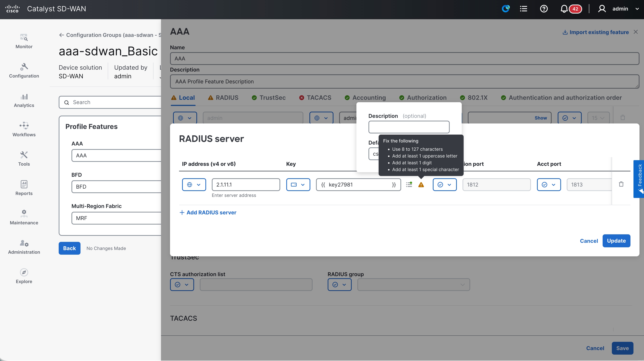Open the admin user menu

pos(618,9)
